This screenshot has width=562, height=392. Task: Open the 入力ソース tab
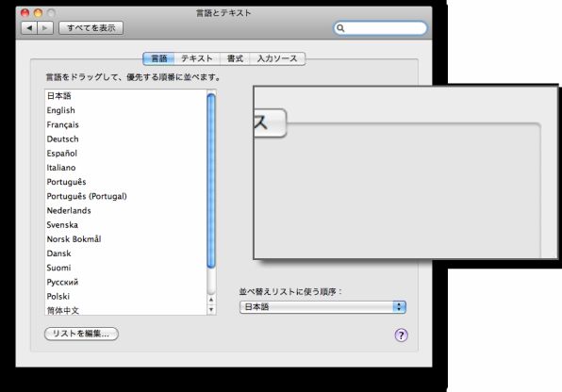tap(277, 58)
